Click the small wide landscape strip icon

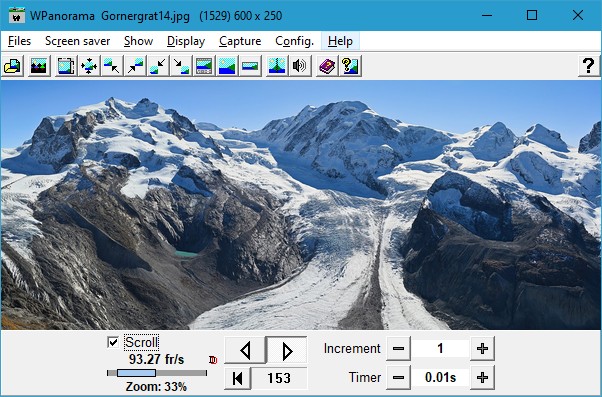[250, 66]
